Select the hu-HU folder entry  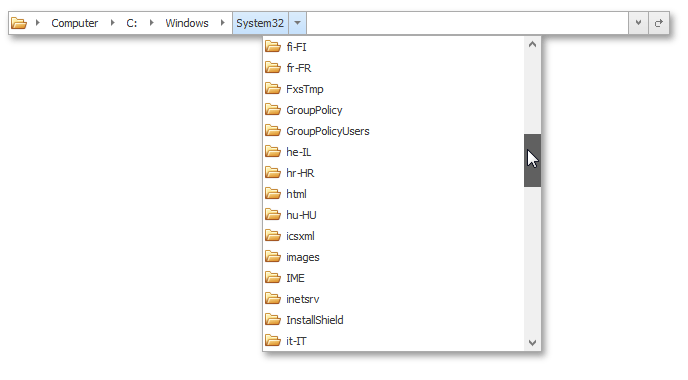393,215
